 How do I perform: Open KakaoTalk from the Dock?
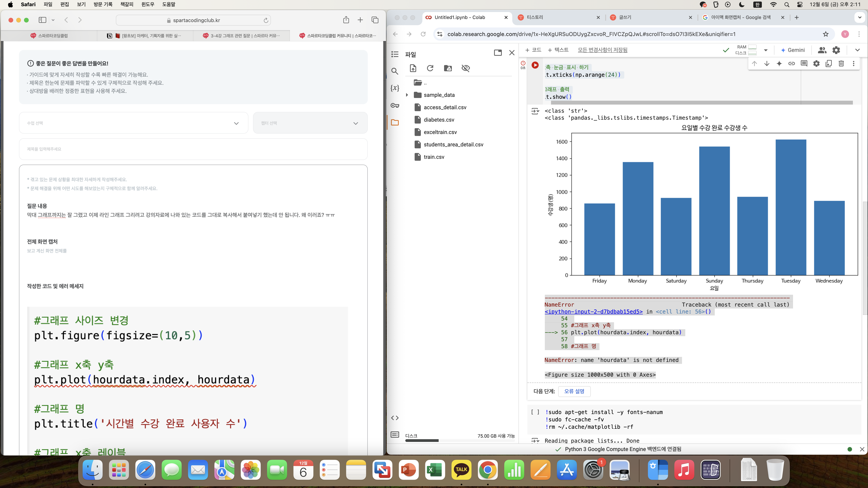(461, 469)
